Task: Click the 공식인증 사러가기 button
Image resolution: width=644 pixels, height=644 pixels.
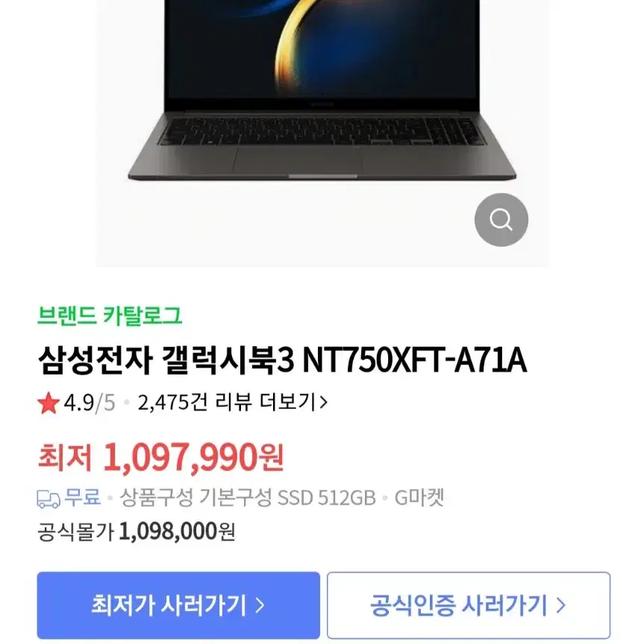Action: [x=469, y=605]
